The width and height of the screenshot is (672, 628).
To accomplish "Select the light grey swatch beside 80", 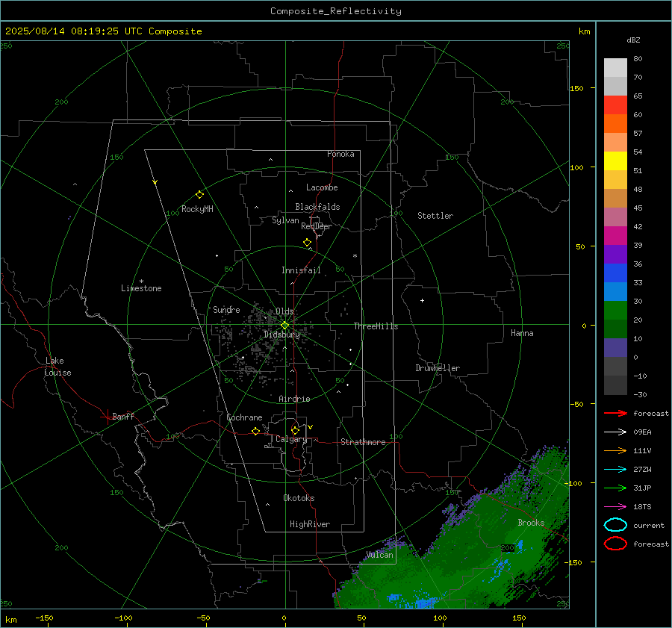I will pyautogui.click(x=615, y=67).
